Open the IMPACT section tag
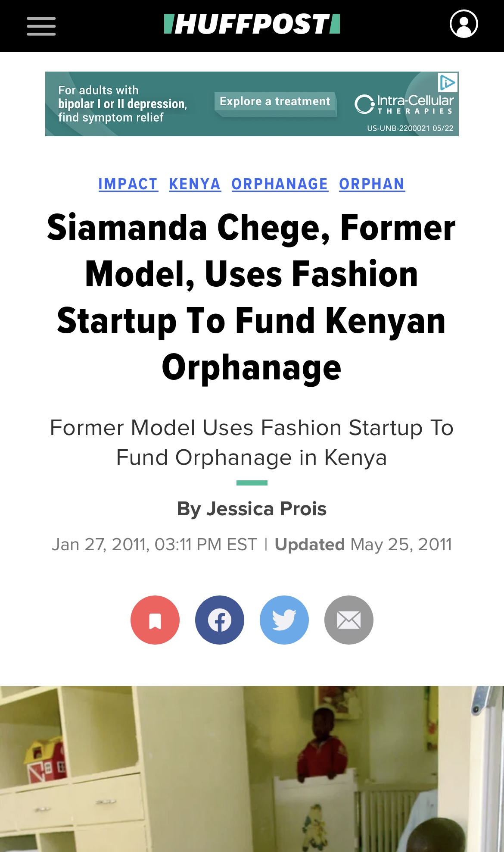The image size is (504, 852). 128,184
